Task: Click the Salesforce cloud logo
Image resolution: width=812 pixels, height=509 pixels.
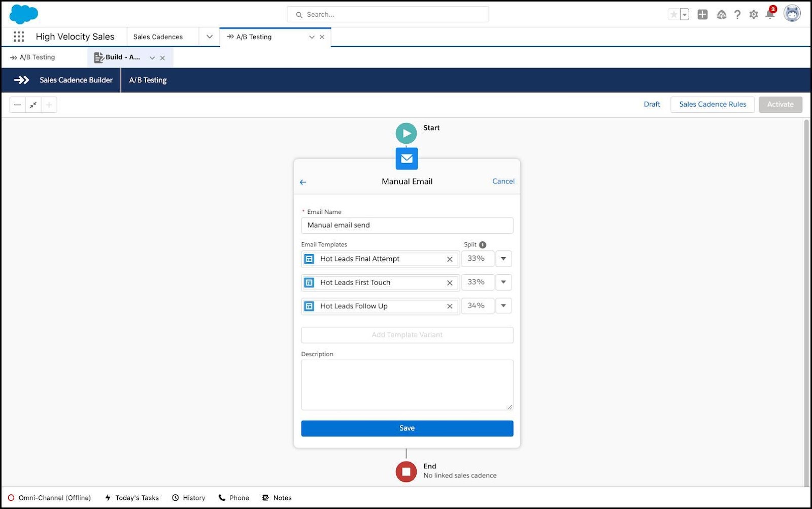Action: point(23,14)
